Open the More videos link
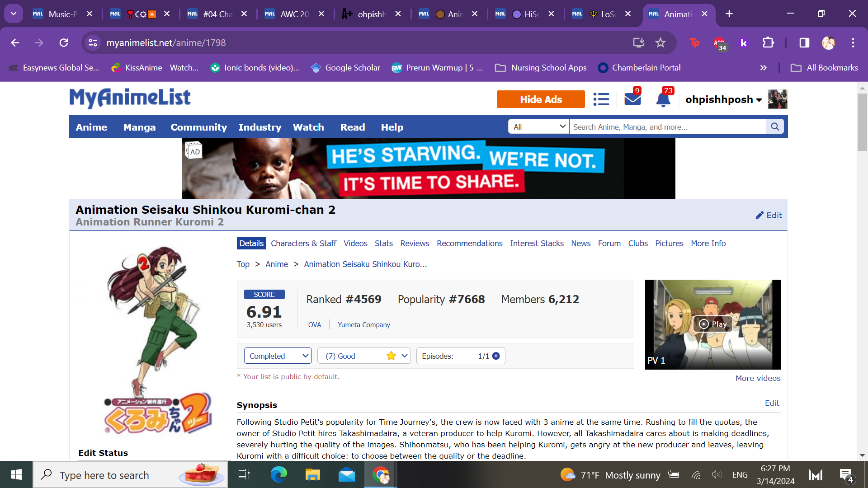 click(758, 378)
